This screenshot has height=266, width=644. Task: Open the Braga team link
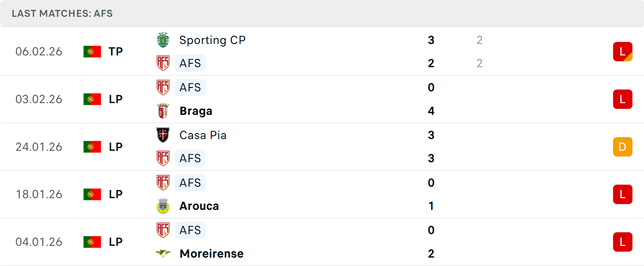[196, 111]
